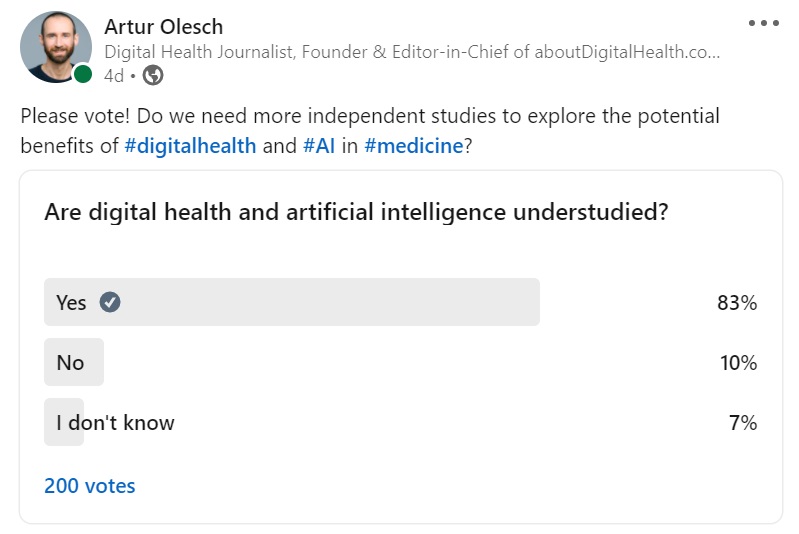799x534 pixels.
Task: Click the green online status dot
Action: click(83, 75)
